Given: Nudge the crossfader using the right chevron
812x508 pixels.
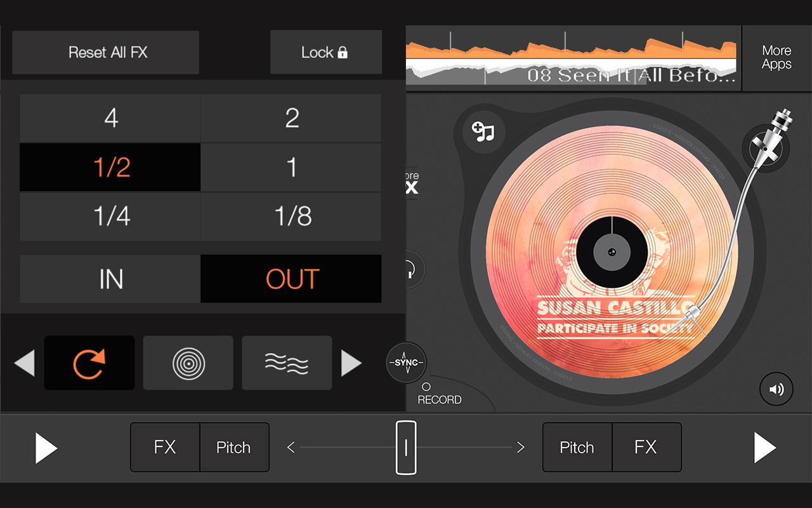Looking at the screenshot, I should pyautogui.click(x=521, y=448).
